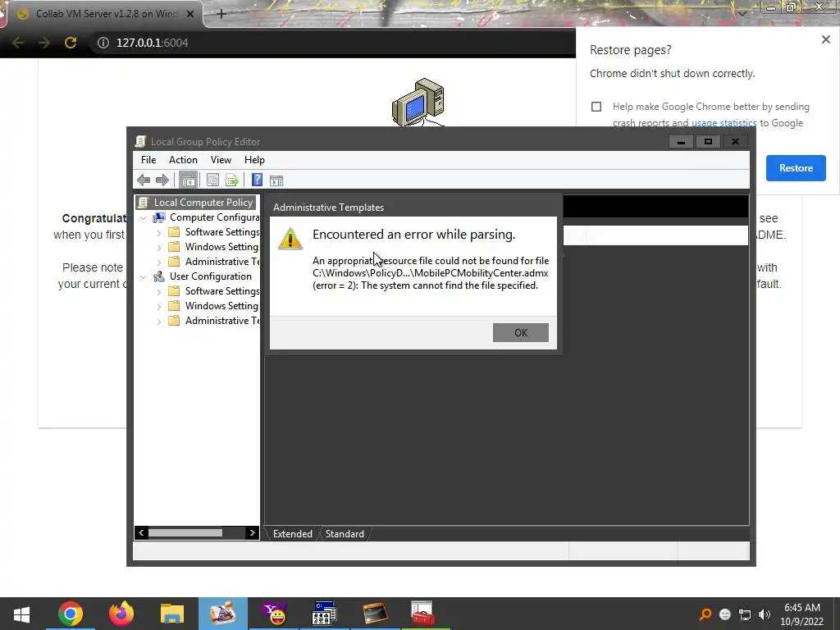Expand Software Settings under User Configuration
Screen dimensions: 840x630
(158, 292)
